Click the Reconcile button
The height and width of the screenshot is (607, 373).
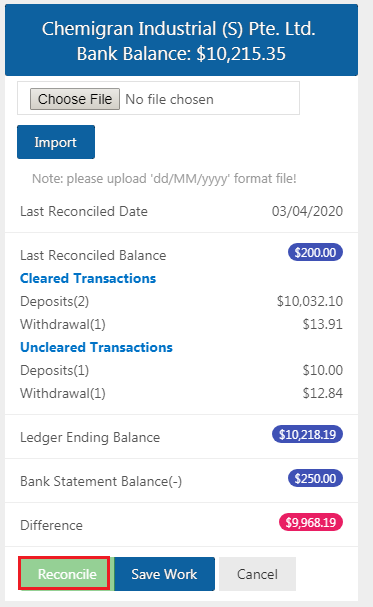(65, 574)
